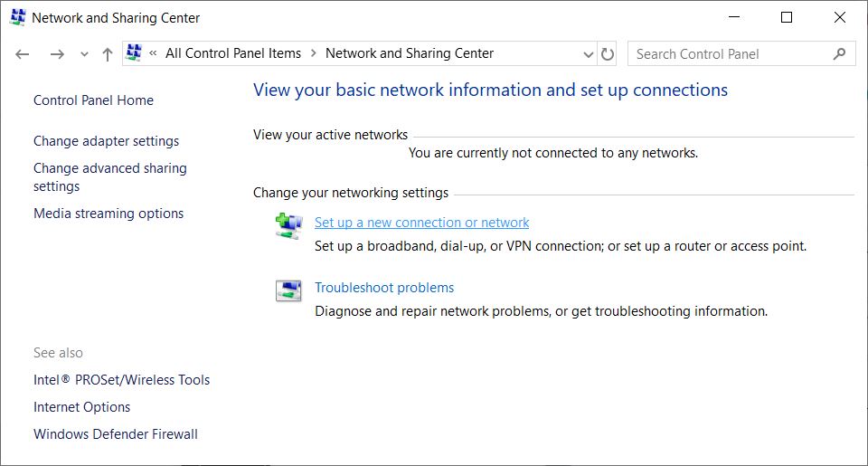Open Change advanced sharing settings
The image size is (868, 466).
[x=109, y=177]
